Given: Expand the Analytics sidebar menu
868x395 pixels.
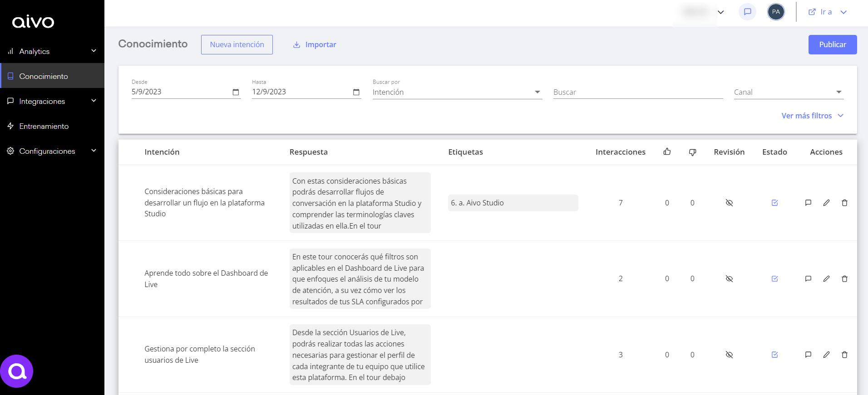Looking at the screenshot, I should pyautogui.click(x=52, y=51).
